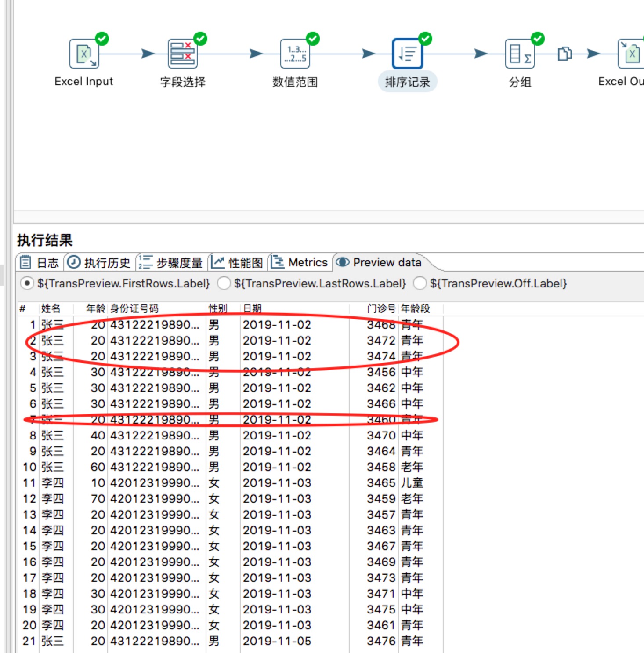Click the 排序记录 step label
Viewport: 644px width, 653px height.
point(408,82)
